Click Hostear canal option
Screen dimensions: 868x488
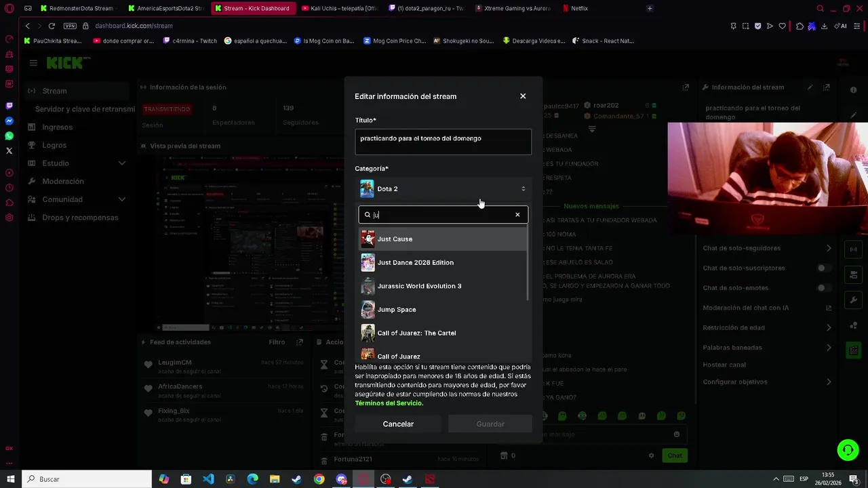click(724, 365)
